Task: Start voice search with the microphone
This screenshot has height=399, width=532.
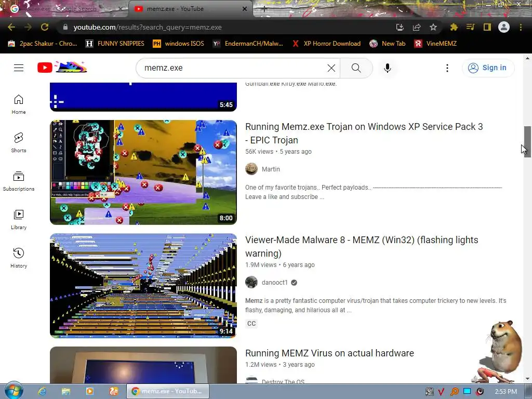Action: click(388, 68)
